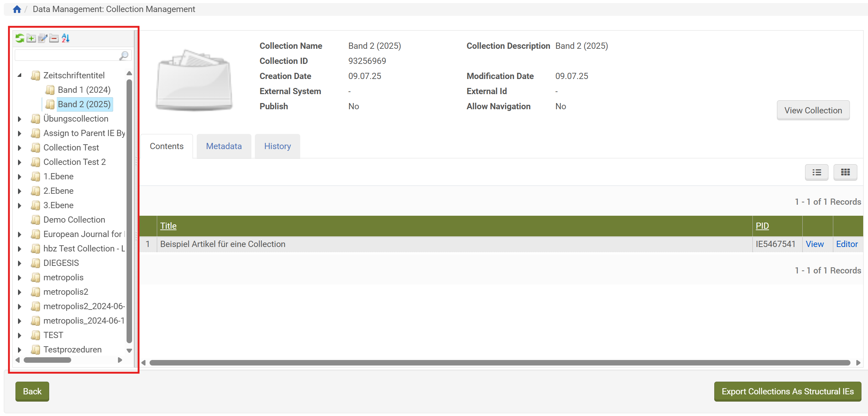The height and width of the screenshot is (416, 868).
Task: Open the History tab
Action: (x=277, y=146)
